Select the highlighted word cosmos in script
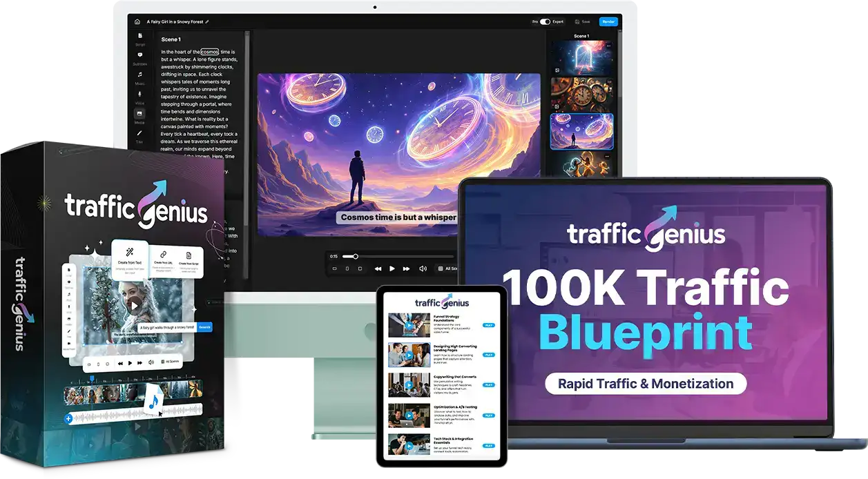This screenshot has height=479, width=868. pyautogui.click(x=210, y=52)
